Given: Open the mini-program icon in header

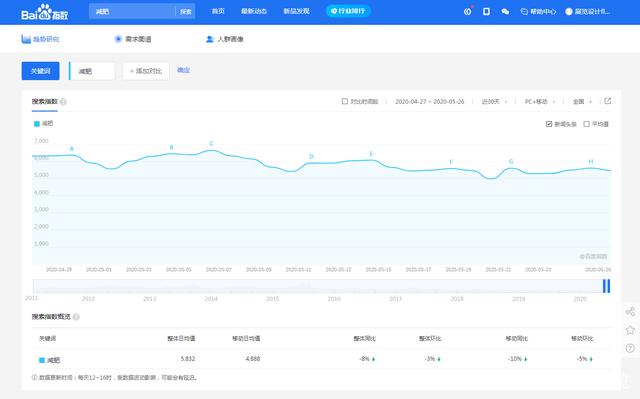Looking at the screenshot, I should pos(468,11).
